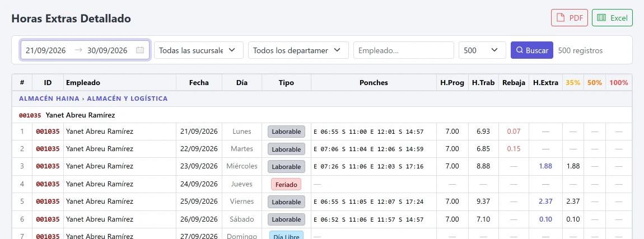Click the ID column header
The height and width of the screenshot is (239, 644).
coord(48,82)
